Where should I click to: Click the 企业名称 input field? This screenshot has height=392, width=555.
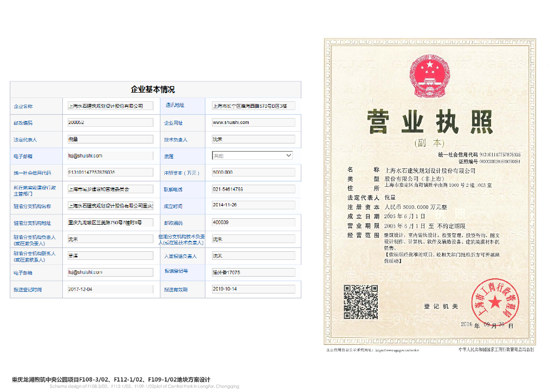pos(111,106)
